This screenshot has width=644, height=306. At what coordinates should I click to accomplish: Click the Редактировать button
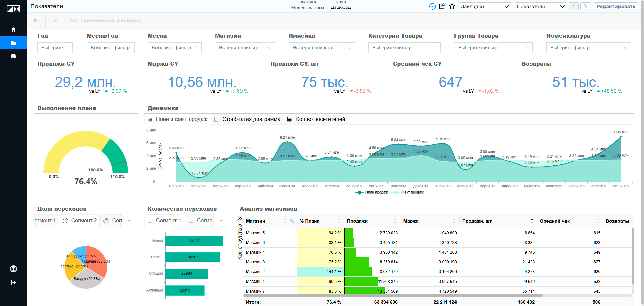pyautogui.click(x=615, y=6)
